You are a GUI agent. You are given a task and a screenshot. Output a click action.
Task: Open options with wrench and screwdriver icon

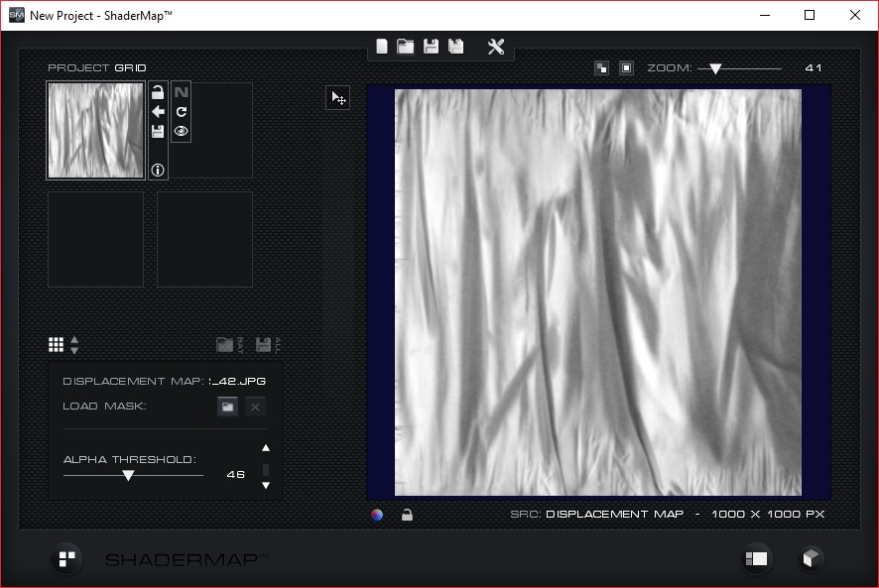click(496, 47)
